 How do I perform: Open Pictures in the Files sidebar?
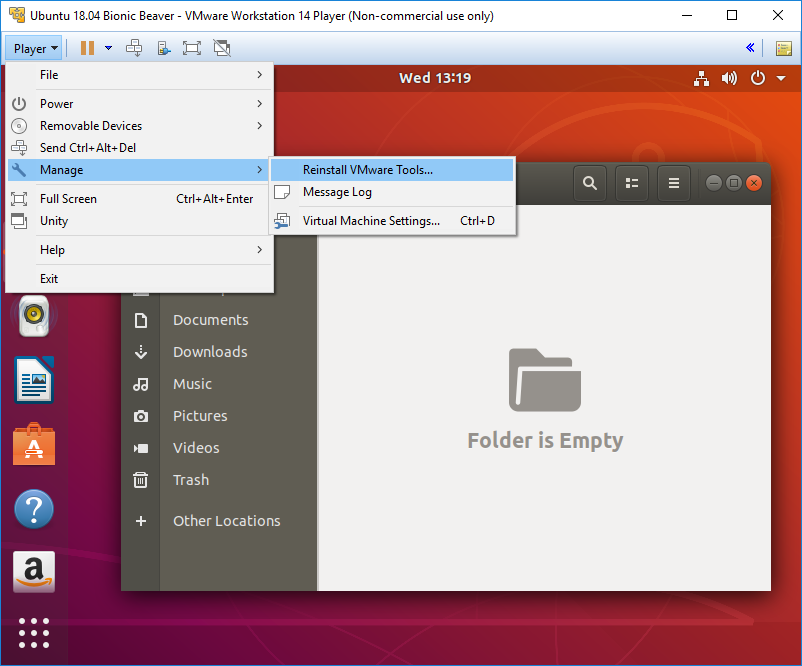click(219, 416)
